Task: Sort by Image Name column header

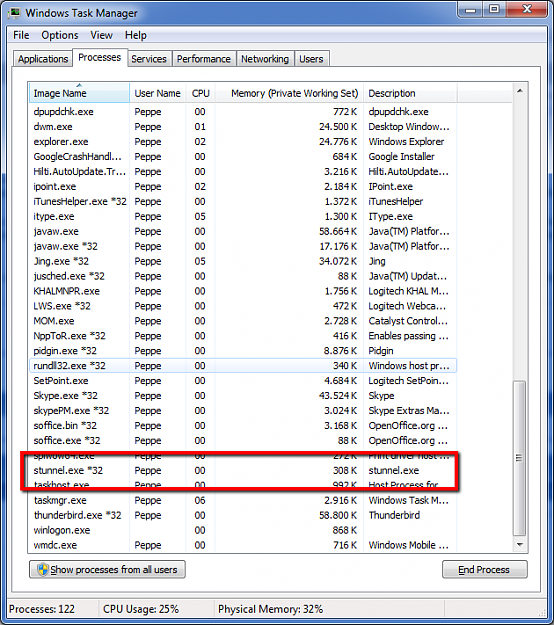Action: click(x=79, y=93)
